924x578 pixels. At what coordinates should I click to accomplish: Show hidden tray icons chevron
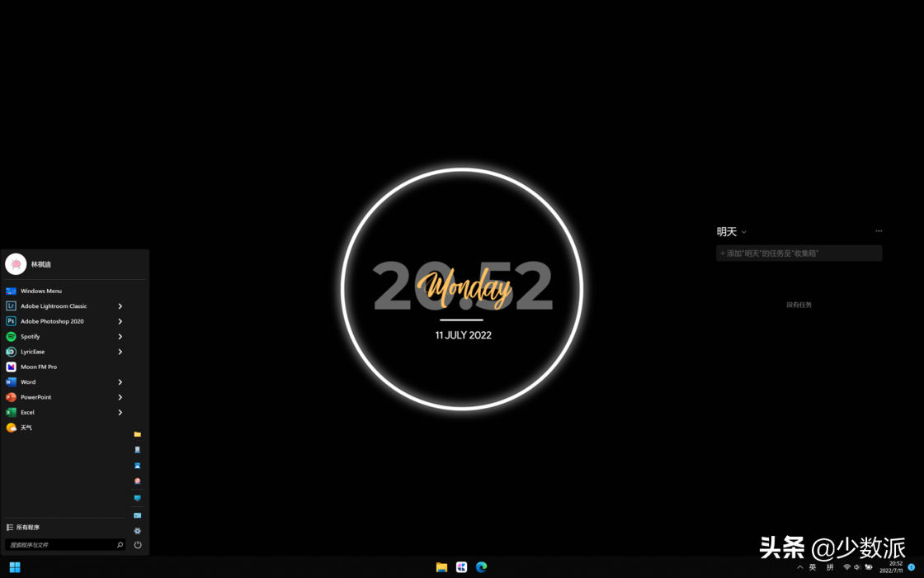[799, 567]
